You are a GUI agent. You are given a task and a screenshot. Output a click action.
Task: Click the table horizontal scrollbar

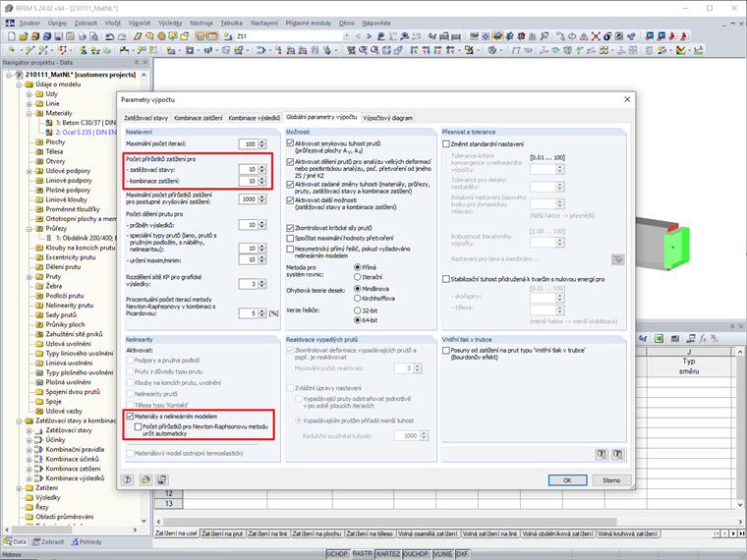[x=389, y=522]
